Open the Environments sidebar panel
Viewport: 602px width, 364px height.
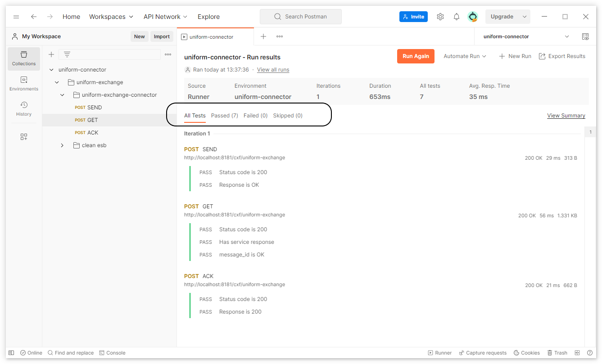24,84
